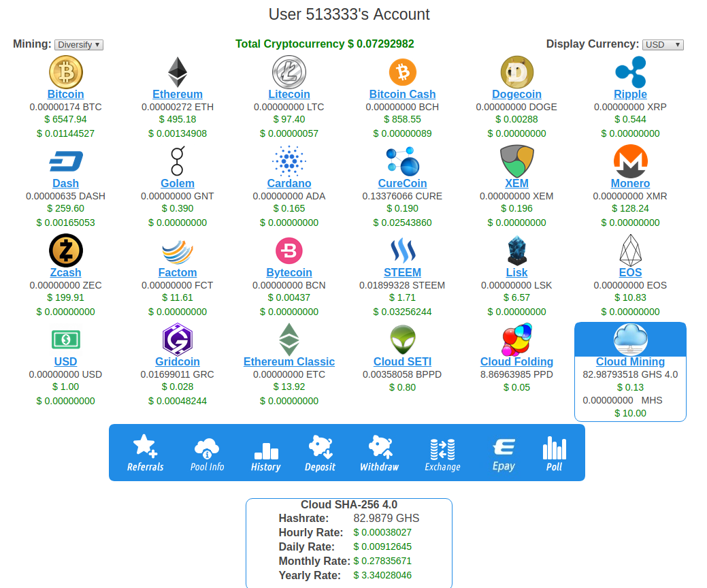Follow the Gridcoin link
707x588 pixels.
[x=178, y=362]
